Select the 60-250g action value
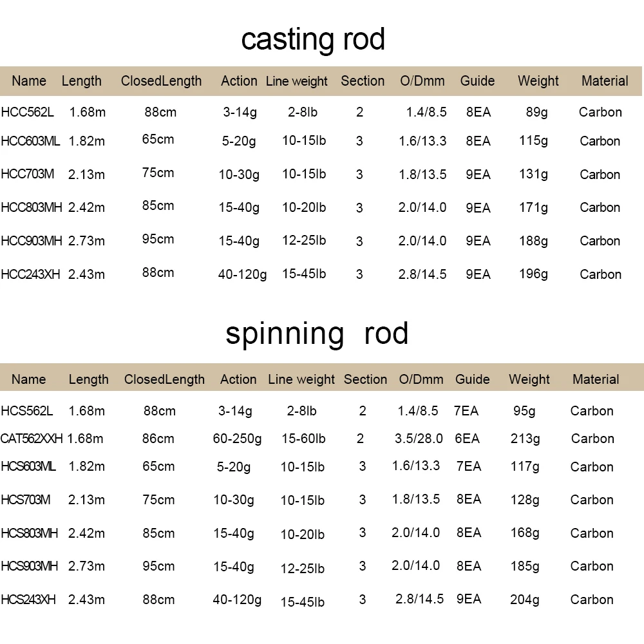This screenshot has width=644, height=644. [x=237, y=439]
